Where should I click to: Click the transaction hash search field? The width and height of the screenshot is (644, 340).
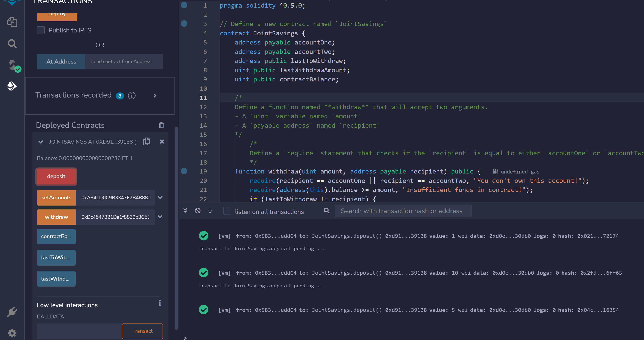pyautogui.click(x=402, y=211)
